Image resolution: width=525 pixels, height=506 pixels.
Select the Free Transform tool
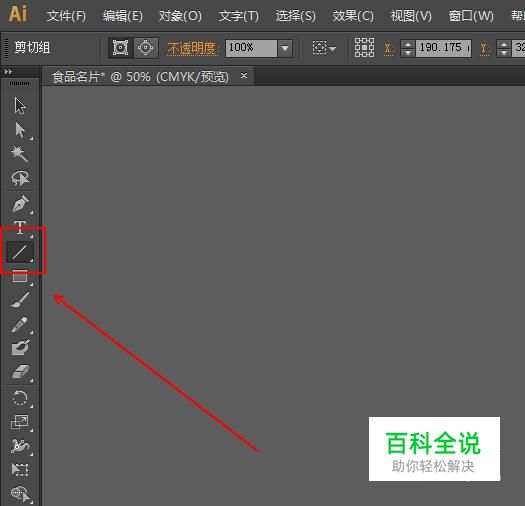point(20,469)
